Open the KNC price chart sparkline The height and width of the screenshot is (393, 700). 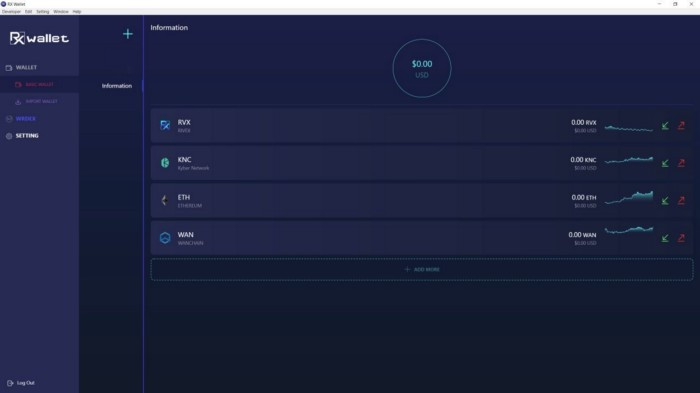(x=629, y=160)
